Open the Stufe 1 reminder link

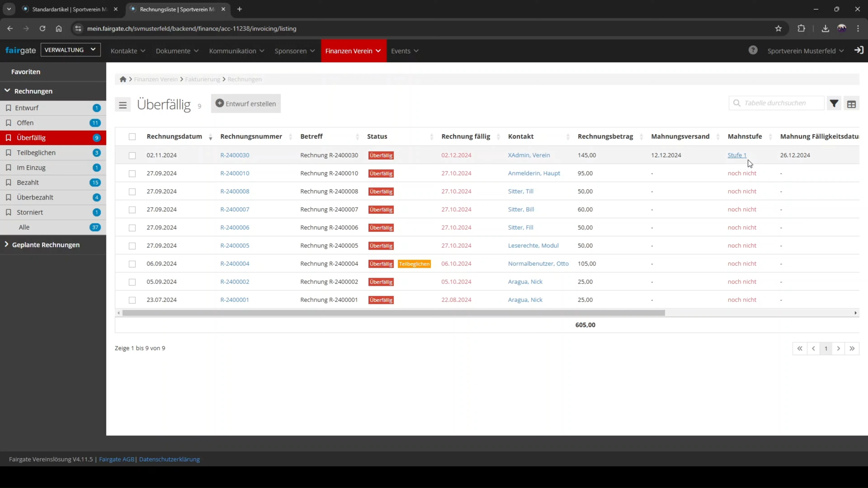tap(737, 155)
